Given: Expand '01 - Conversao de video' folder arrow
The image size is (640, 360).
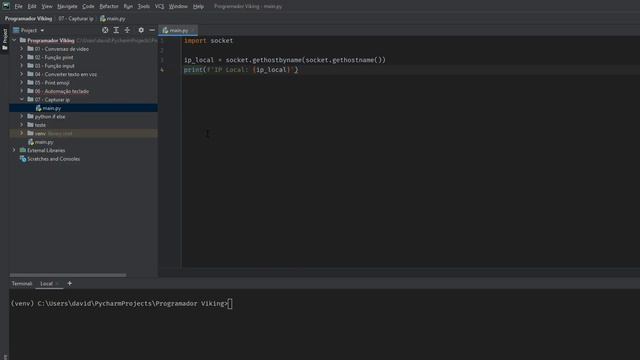Looking at the screenshot, I should pyautogui.click(x=22, y=49).
